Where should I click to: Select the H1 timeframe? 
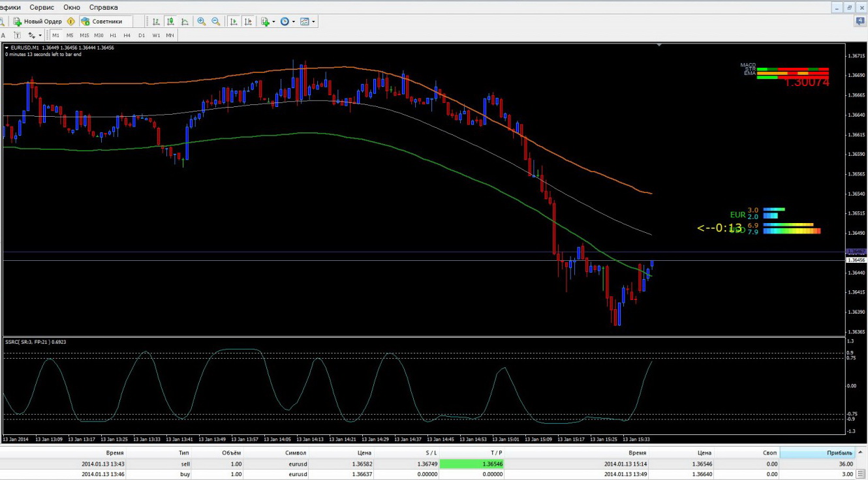point(113,35)
